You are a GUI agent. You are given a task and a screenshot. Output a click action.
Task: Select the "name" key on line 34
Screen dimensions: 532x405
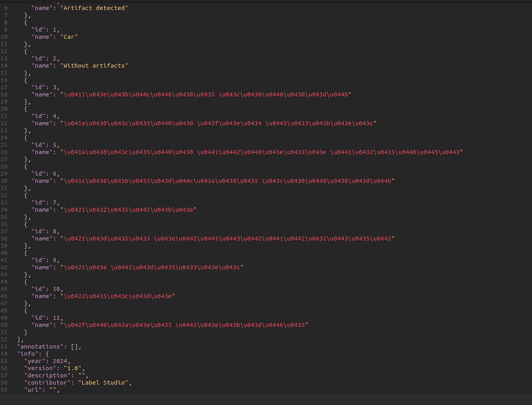pyautogui.click(x=42, y=209)
